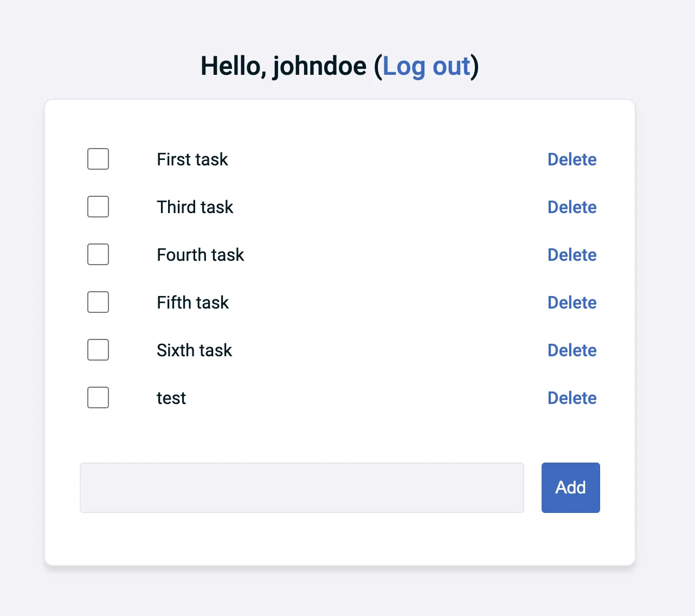Check the checkbox for Fifth task
695x616 pixels.
pyautogui.click(x=98, y=302)
